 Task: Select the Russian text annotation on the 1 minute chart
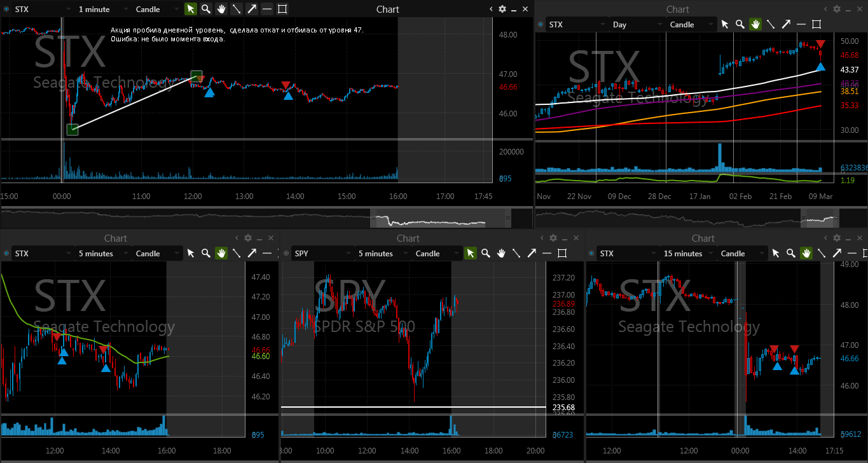(x=237, y=34)
